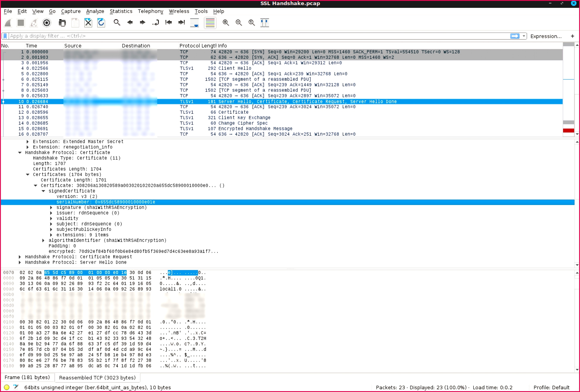Screen dimensions: 580x392
Task: Zoom in on the packet list
Action: click(x=226, y=23)
